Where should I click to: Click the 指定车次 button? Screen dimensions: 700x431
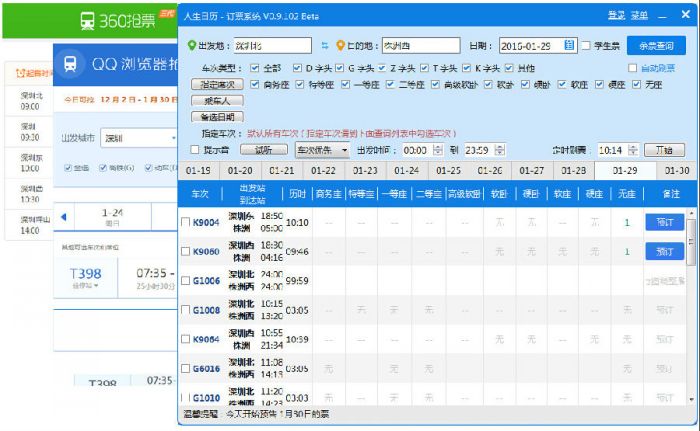[217, 84]
